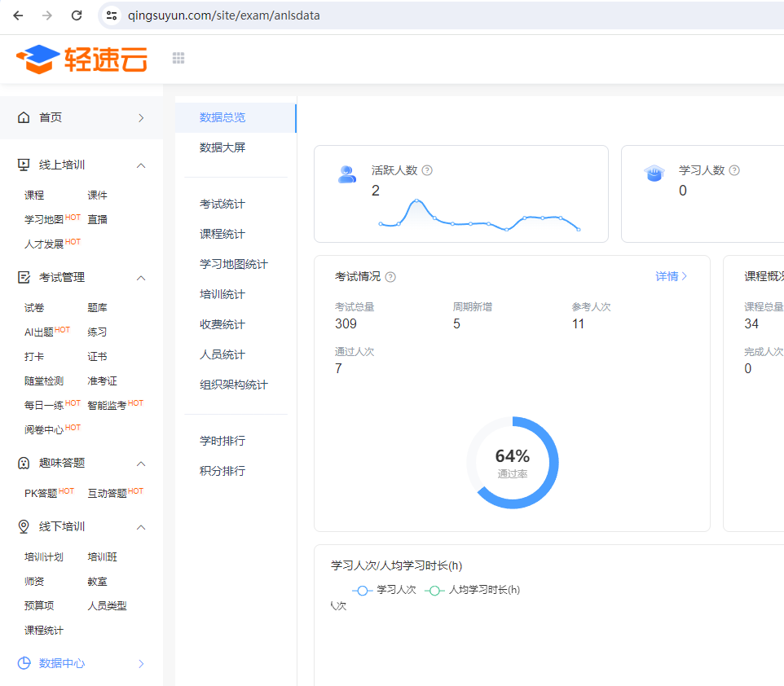The width and height of the screenshot is (784, 686).
Task: Open 详情 link in 考试情况 card
Action: tap(672, 276)
